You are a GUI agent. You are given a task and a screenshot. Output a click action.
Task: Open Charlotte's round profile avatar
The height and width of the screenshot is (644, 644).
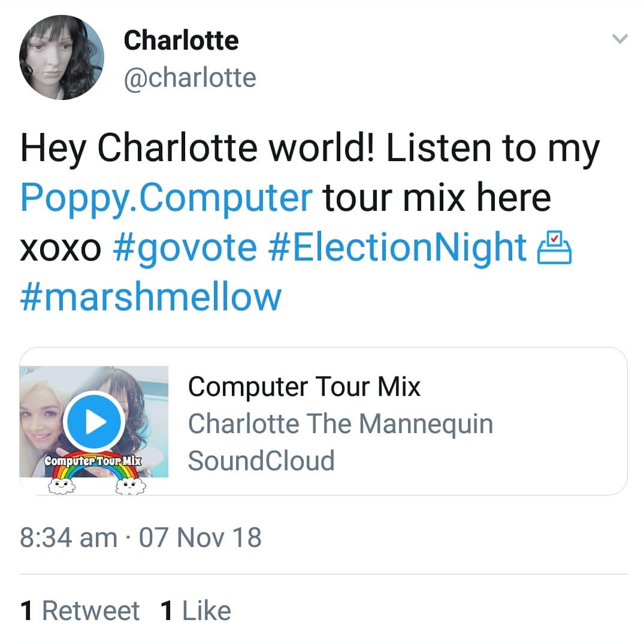[62, 58]
